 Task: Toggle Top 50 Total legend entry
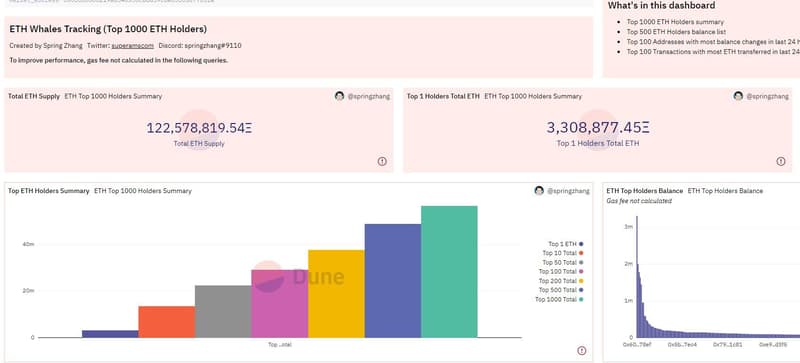point(563,262)
